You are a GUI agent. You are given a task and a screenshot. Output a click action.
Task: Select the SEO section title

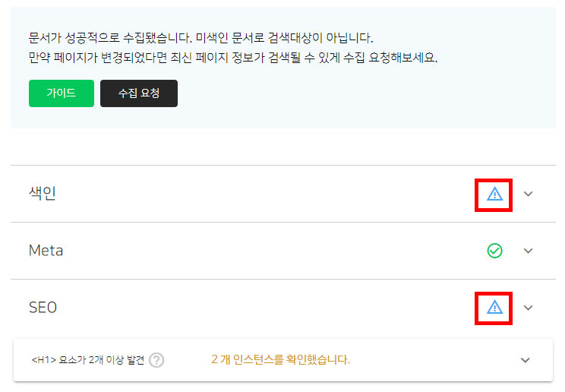coord(43,307)
